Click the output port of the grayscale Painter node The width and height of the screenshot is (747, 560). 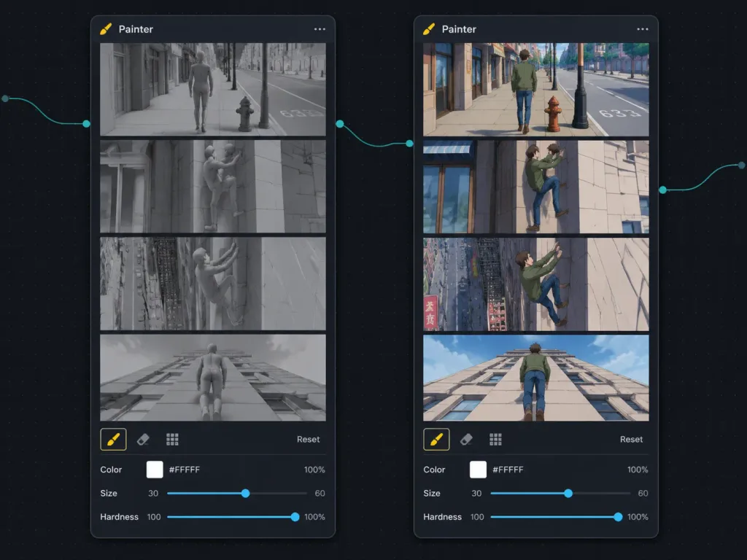[x=340, y=124]
